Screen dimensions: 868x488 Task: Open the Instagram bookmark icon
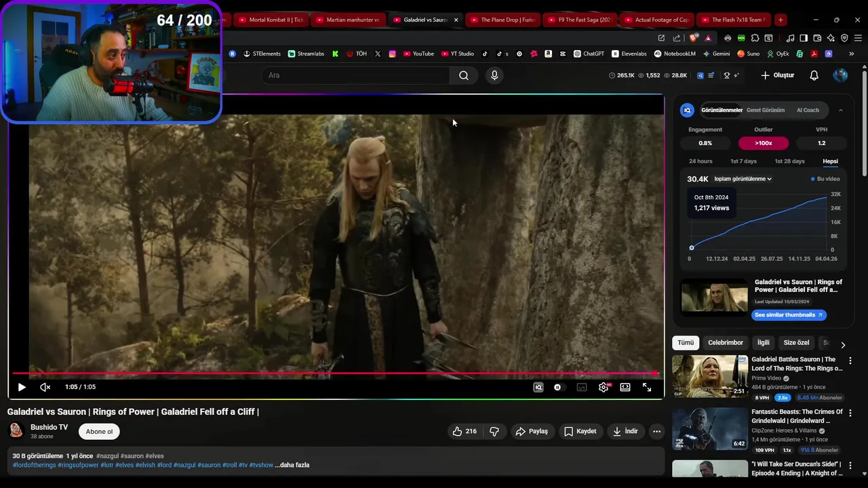pyautogui.click(x=392, y=54)
